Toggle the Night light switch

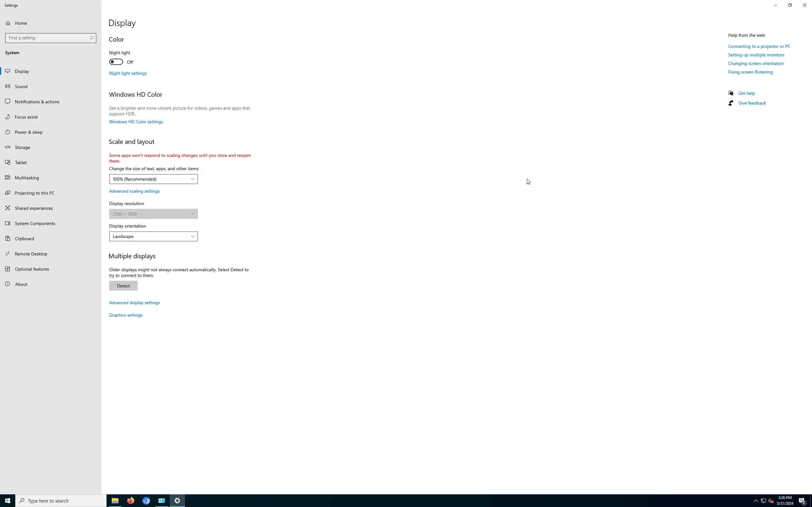[x=116, y=62]
